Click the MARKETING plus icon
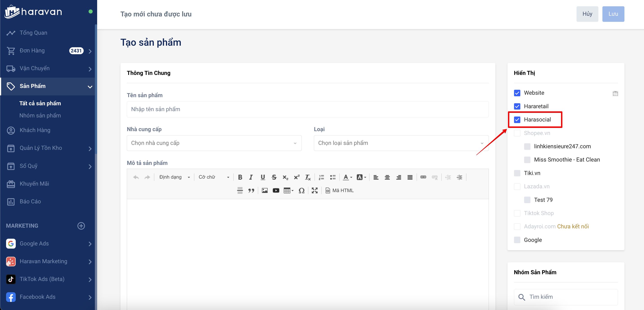Screen dimensions: 644x310 (81, 226)
